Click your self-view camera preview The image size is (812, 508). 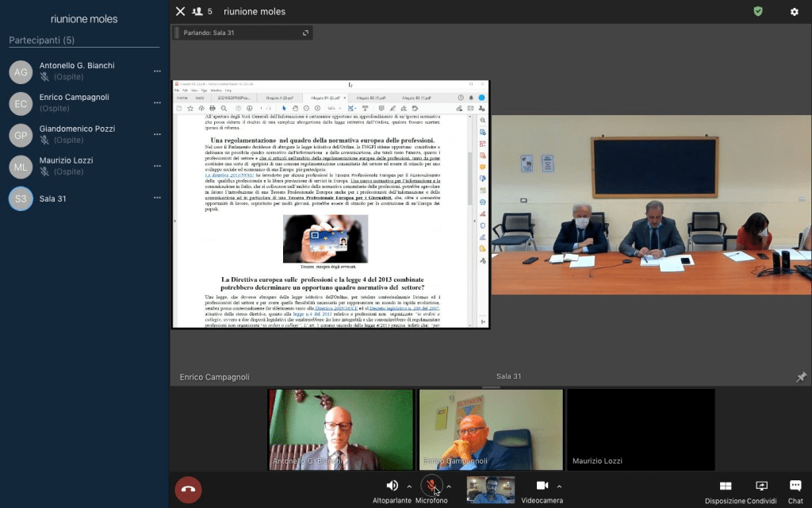pos(490,490)
